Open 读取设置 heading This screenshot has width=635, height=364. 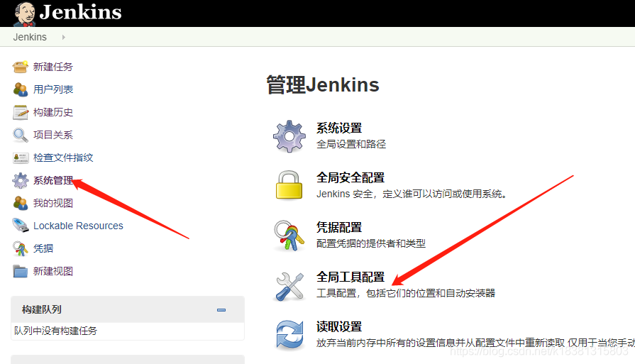coord(339,327)
